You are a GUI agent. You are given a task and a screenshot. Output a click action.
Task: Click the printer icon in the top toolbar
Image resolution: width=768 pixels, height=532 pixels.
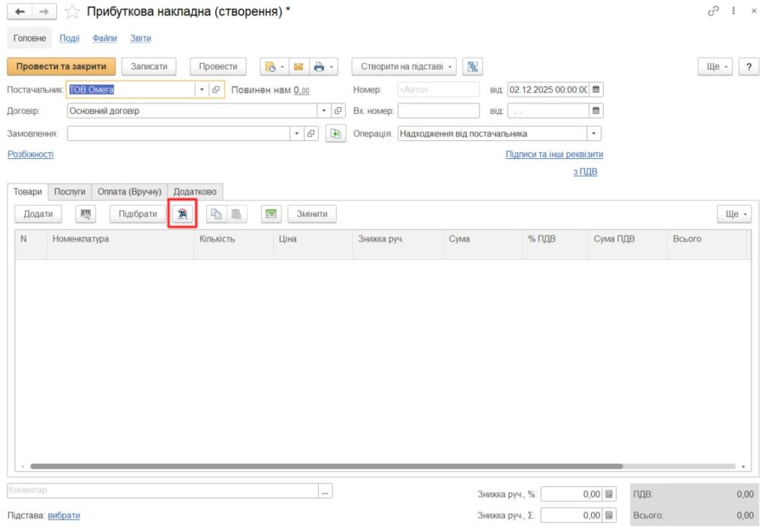coord(319,67)
